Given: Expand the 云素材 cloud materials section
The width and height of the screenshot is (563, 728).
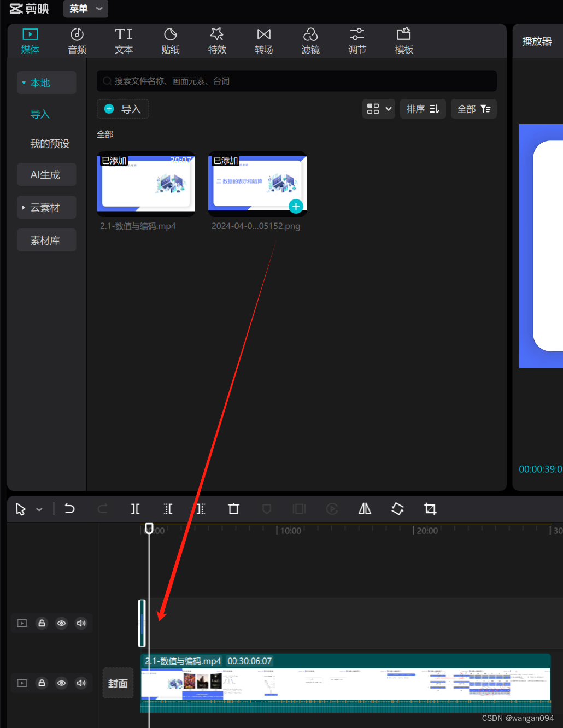Looking at the screenshot, I should tap(46, 208).
